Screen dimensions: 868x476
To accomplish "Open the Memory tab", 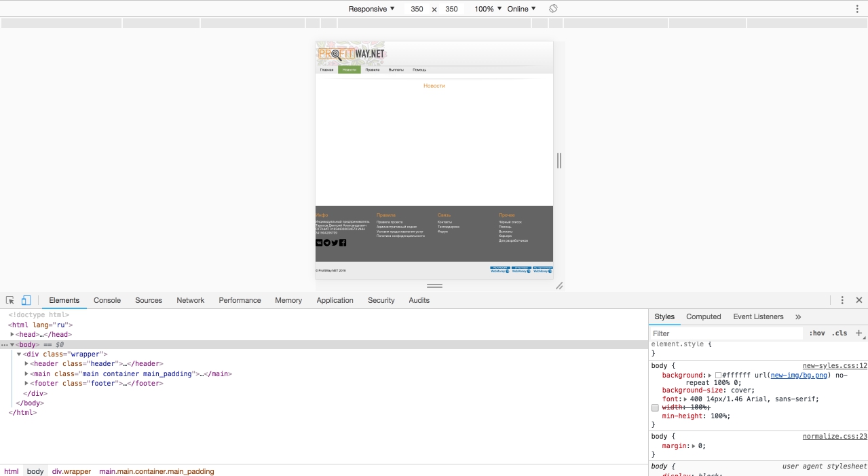I will pos(288,300).
